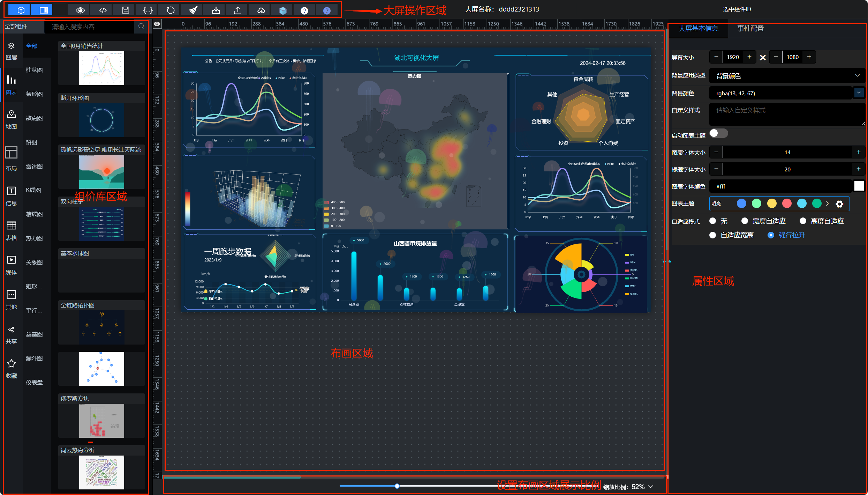Image resolution: width=868 pixels, height=495 pixels.
Task: Increase screen height 1080 with plus
Action: pos(809,57)
